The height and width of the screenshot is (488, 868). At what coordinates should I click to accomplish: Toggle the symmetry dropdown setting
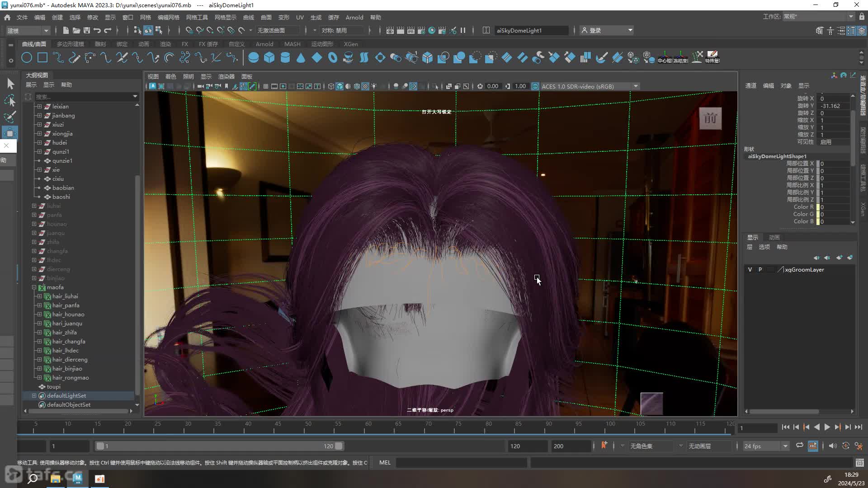coord(342,30)
